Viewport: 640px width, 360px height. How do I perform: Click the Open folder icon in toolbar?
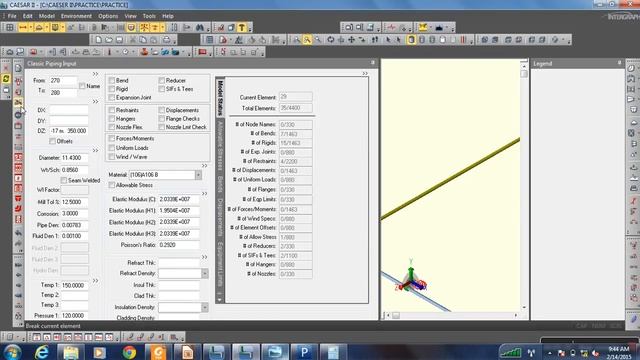pos(109,40)
